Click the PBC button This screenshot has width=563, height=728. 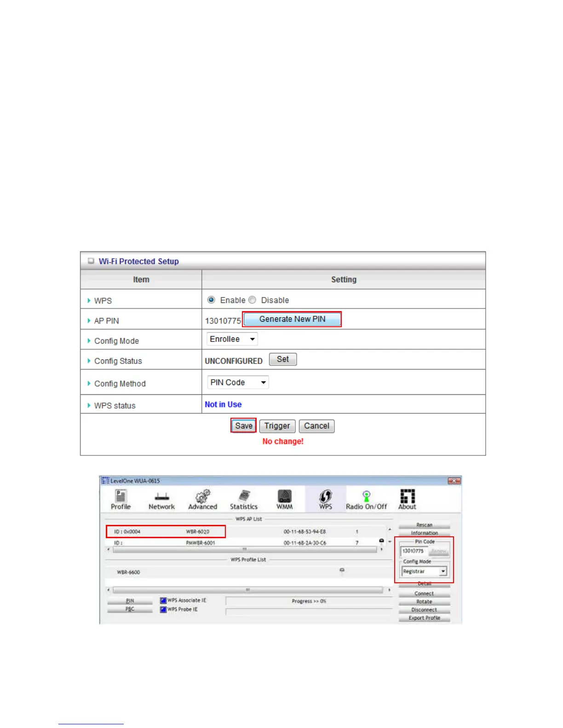[x=130, y=609]
